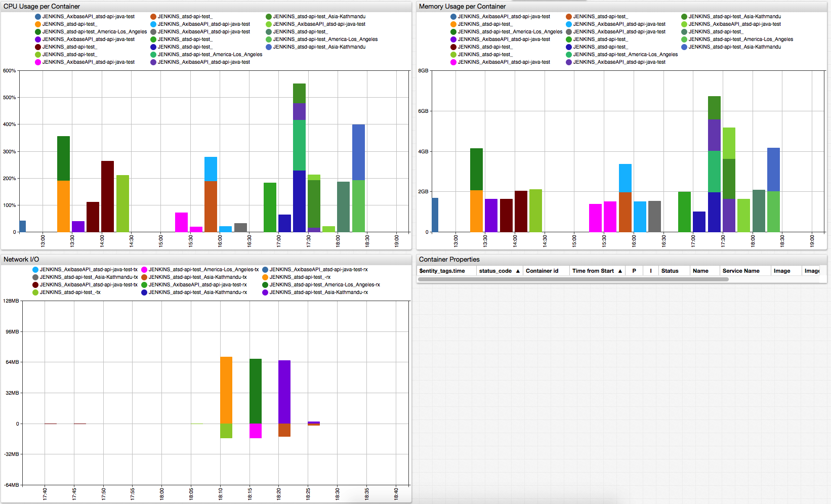Click the Memory Usage per Container panel title
This screenshot has width=831, height=504.
pyautogui.click(x=462, y=7)
